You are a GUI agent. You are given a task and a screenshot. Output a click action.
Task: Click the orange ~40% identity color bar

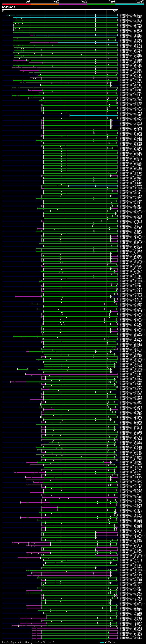(45, 4)
